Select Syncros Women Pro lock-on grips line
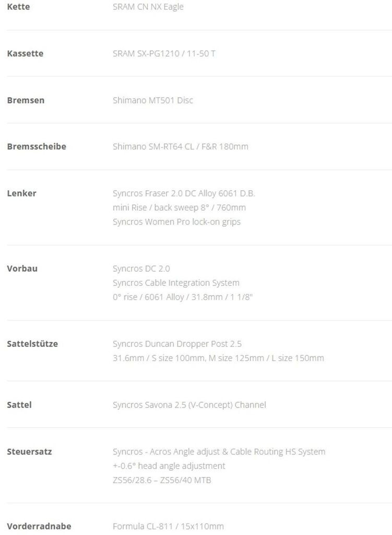The height and width of the screenshot is (535, 392). [176, 222]
